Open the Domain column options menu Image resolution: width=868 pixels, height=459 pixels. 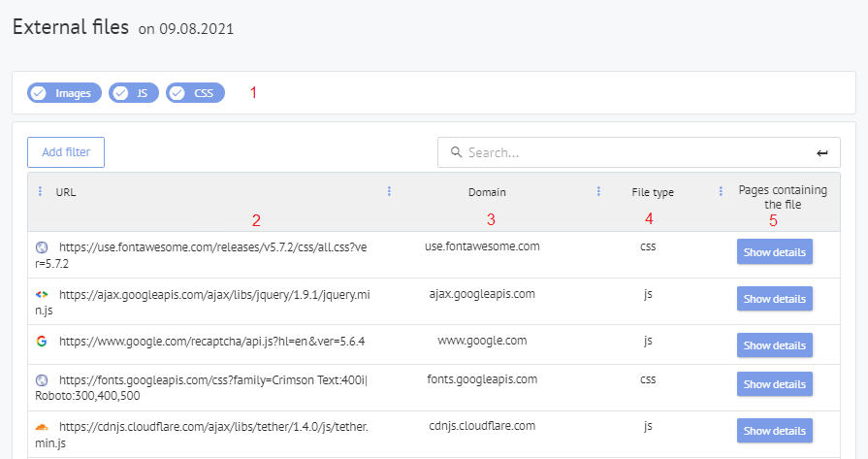coord(389,192)
